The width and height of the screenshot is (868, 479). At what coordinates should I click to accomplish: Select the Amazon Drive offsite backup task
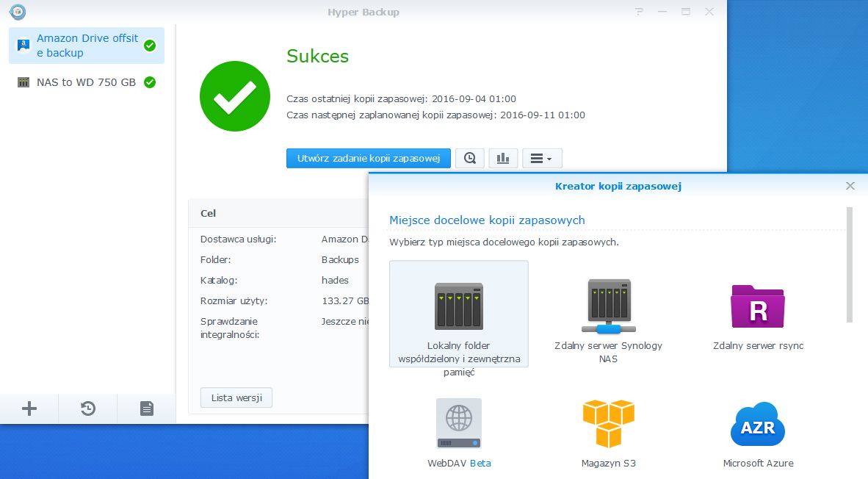pyautogui.click(x=87, y=46)
